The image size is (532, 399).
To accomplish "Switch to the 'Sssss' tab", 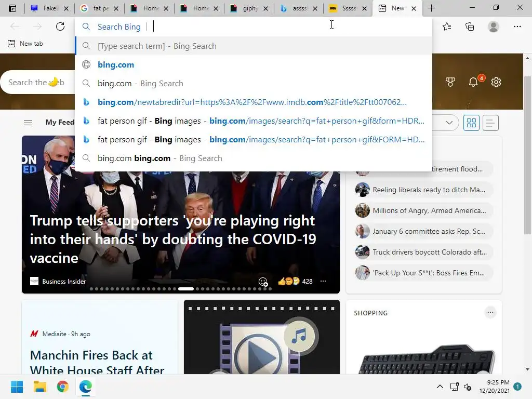I will pyautogui.click(x=348, y=8).
